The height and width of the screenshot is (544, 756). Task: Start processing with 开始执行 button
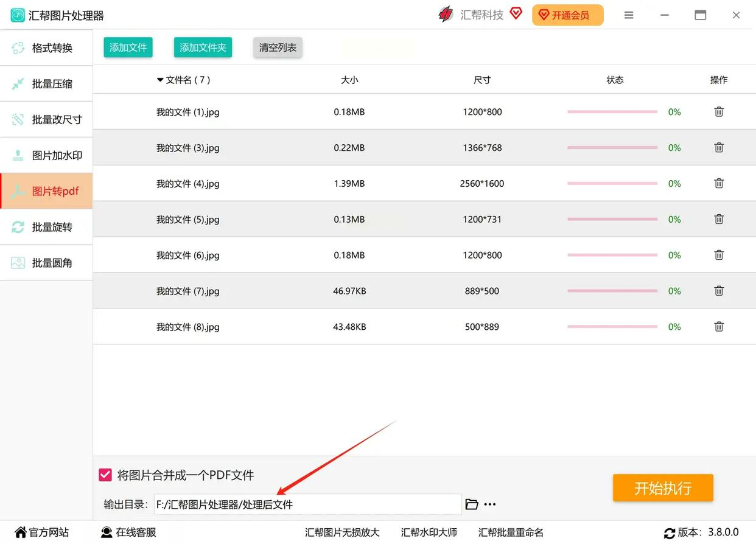pos(663,488)
